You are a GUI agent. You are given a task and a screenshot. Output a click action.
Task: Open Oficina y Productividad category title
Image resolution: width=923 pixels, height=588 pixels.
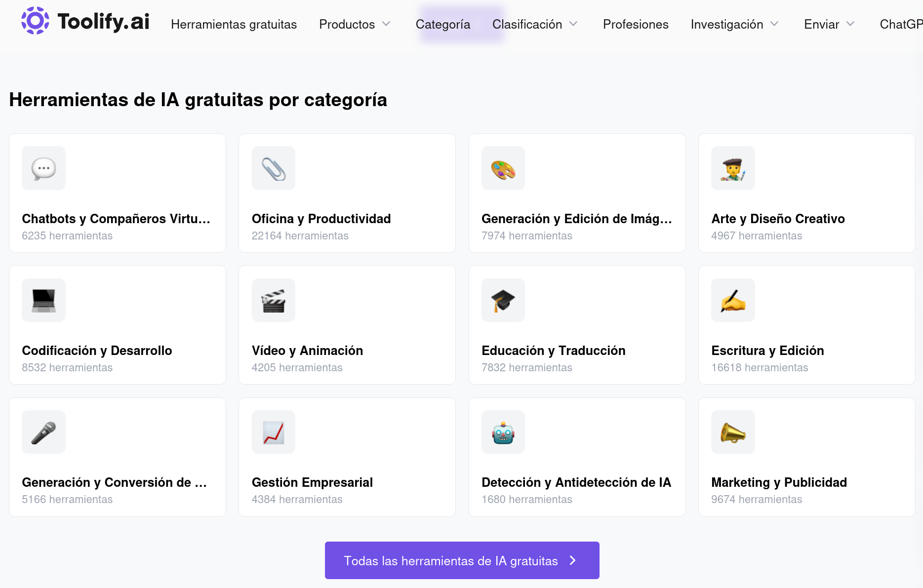[x=321, y=219]
